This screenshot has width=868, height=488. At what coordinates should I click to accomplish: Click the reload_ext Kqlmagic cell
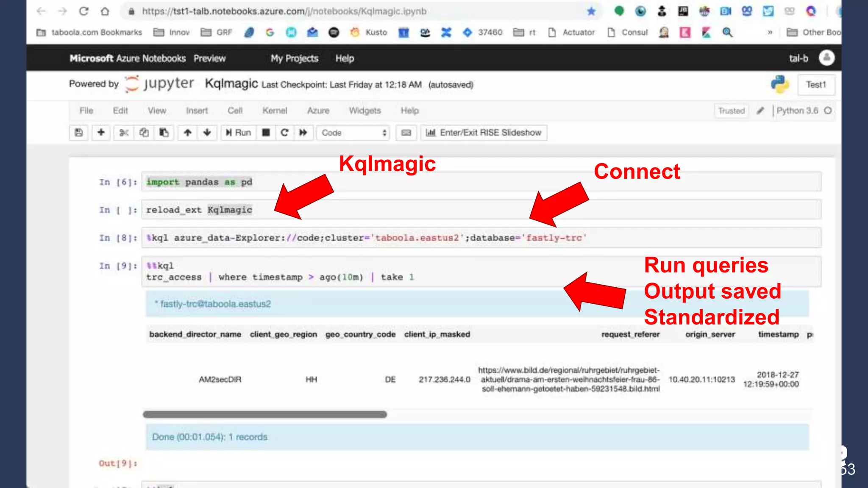(x=481, y=210)
